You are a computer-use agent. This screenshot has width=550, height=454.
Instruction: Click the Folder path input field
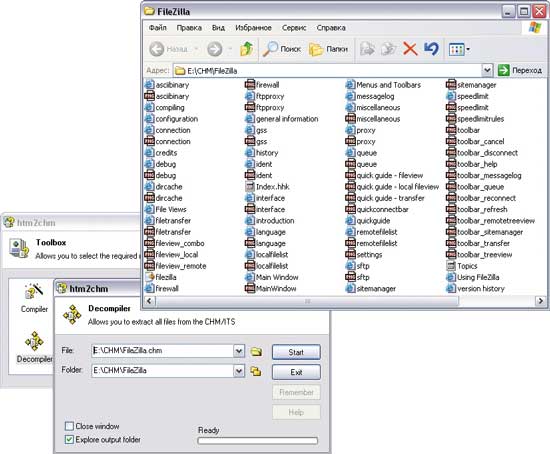pyautogui.click(x=163, y=370)
